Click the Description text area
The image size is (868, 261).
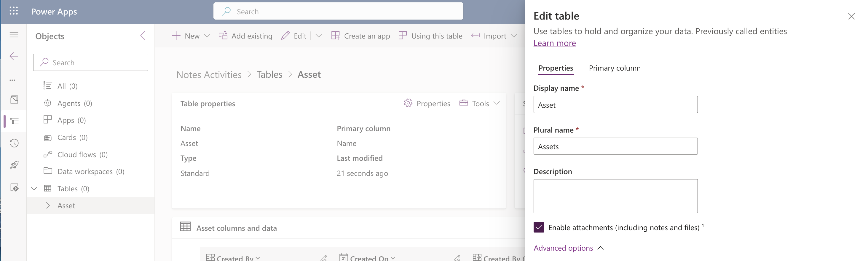coord(615,196)
